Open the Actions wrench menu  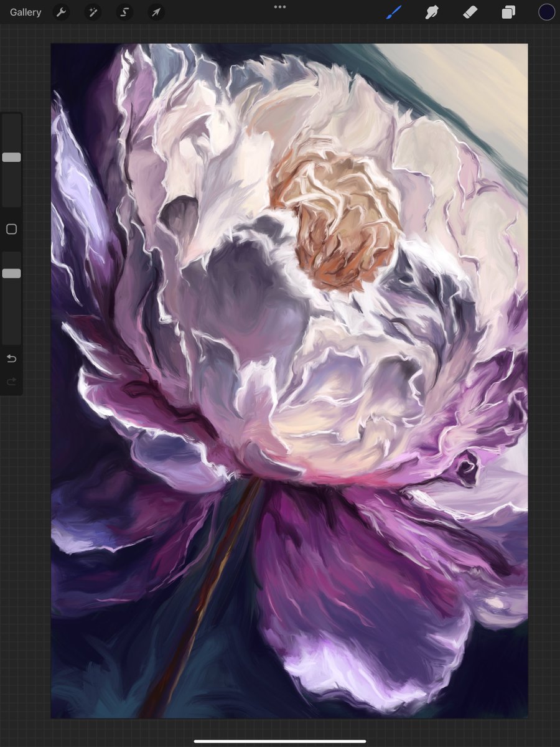(x=61, y=12)
